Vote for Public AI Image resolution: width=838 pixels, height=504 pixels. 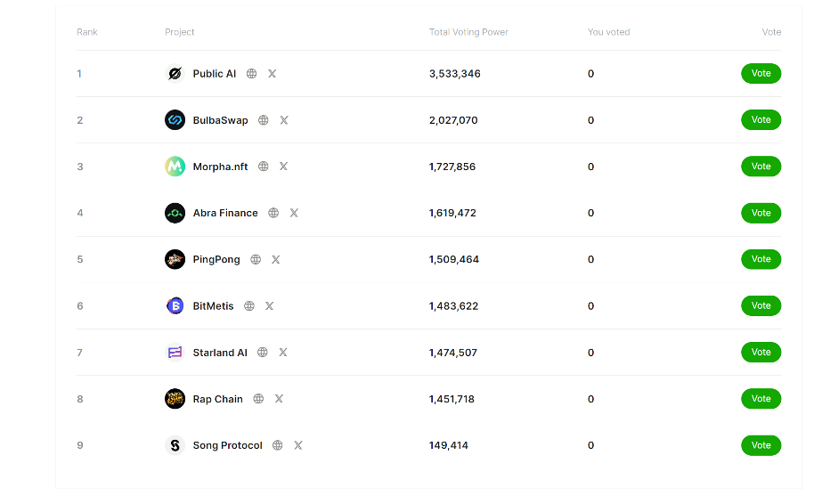tap(761, 73)
